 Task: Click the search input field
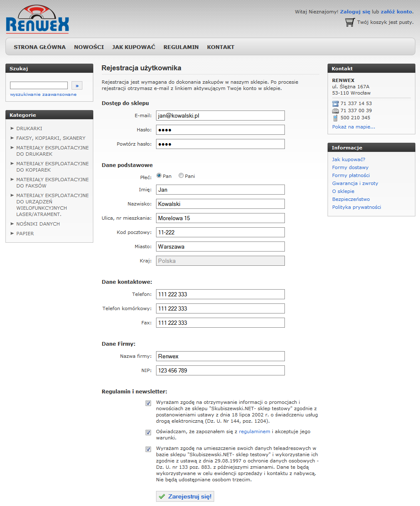click(39, 85)
